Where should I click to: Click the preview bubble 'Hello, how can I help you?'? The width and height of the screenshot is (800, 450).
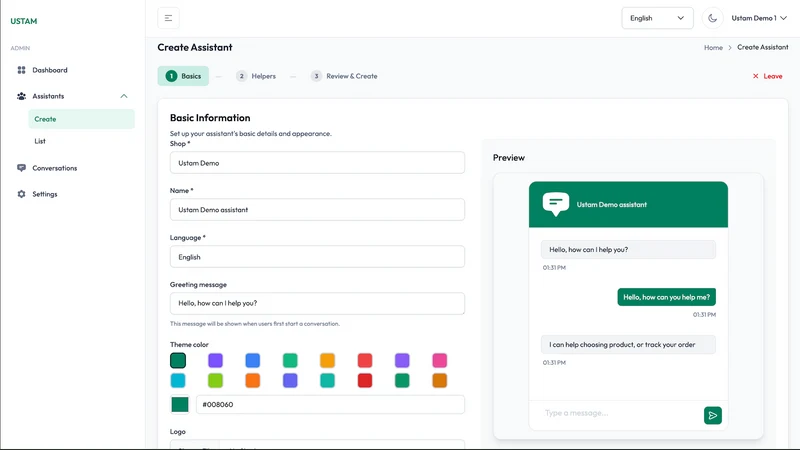(628, 249)
